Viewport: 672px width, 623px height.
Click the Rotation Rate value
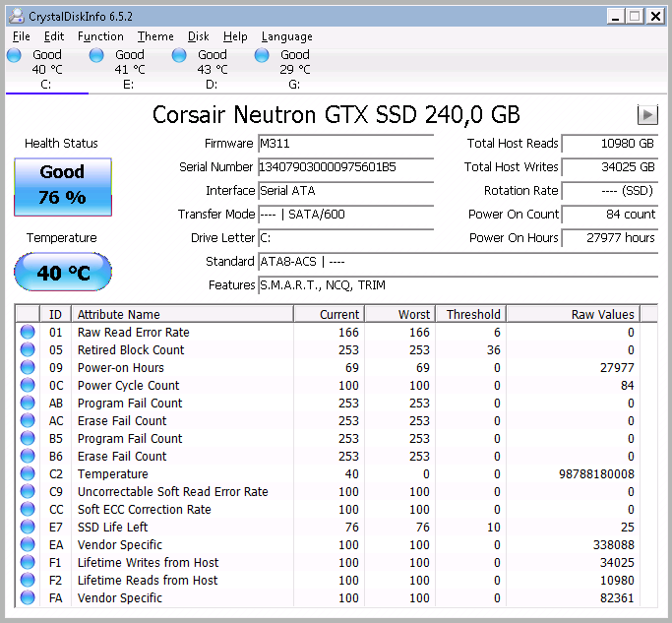[610, 191]
